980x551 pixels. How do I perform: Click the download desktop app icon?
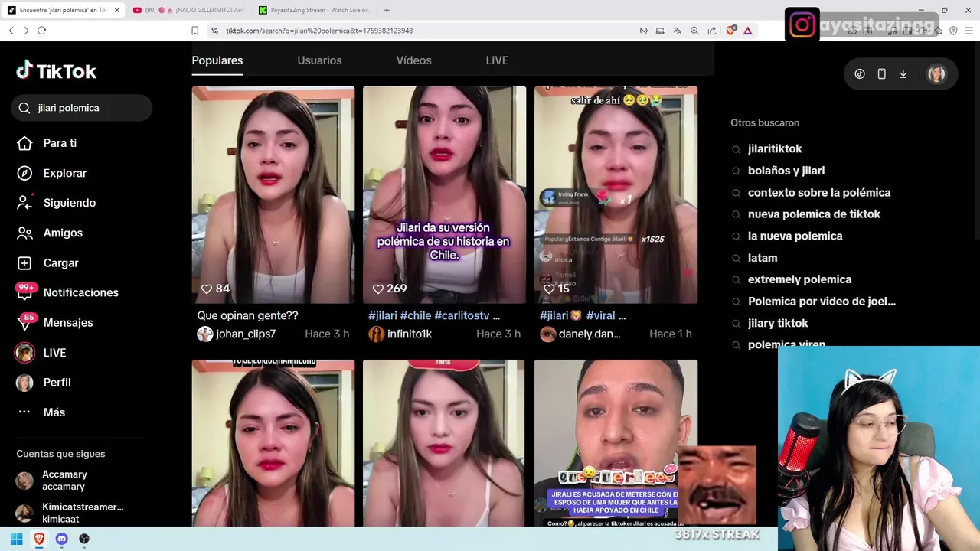click(x=903, y=74)
